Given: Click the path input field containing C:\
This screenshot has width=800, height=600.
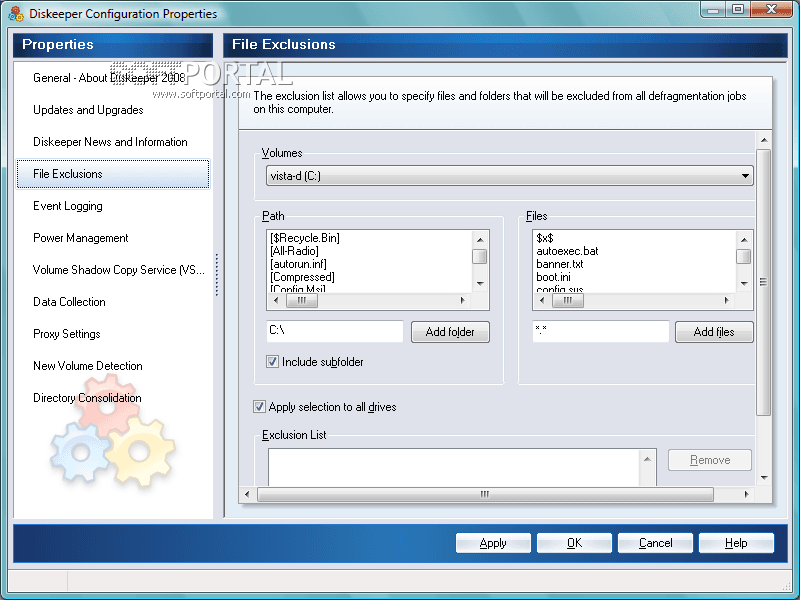Looking at the screenshot, I should 335,331.
